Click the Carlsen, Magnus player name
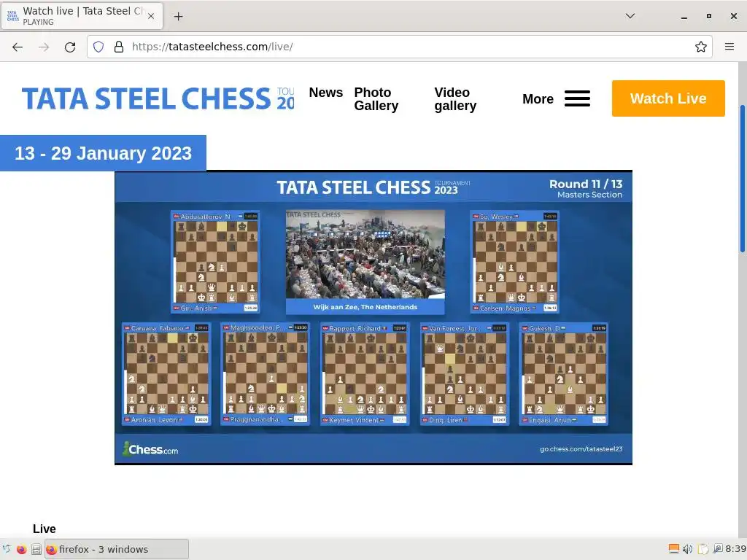The height and width of the screenshot is (560, 747). click(505, 308)
